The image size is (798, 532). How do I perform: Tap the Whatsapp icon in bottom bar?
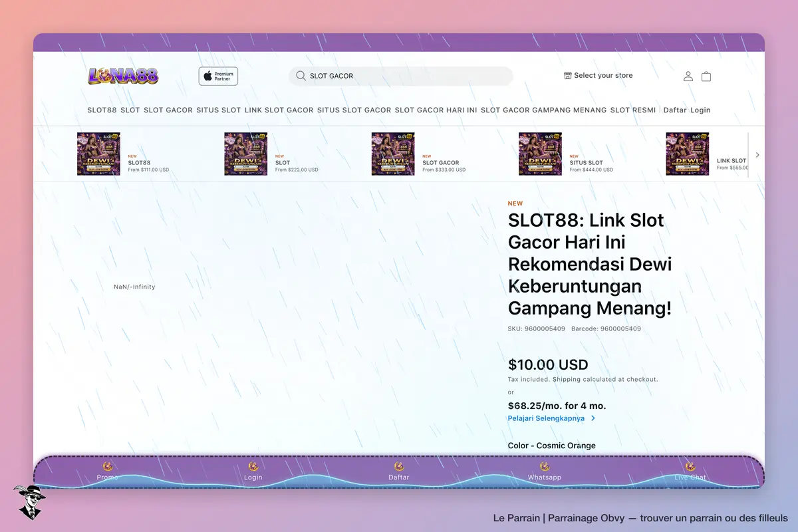[x=545, y=466]
